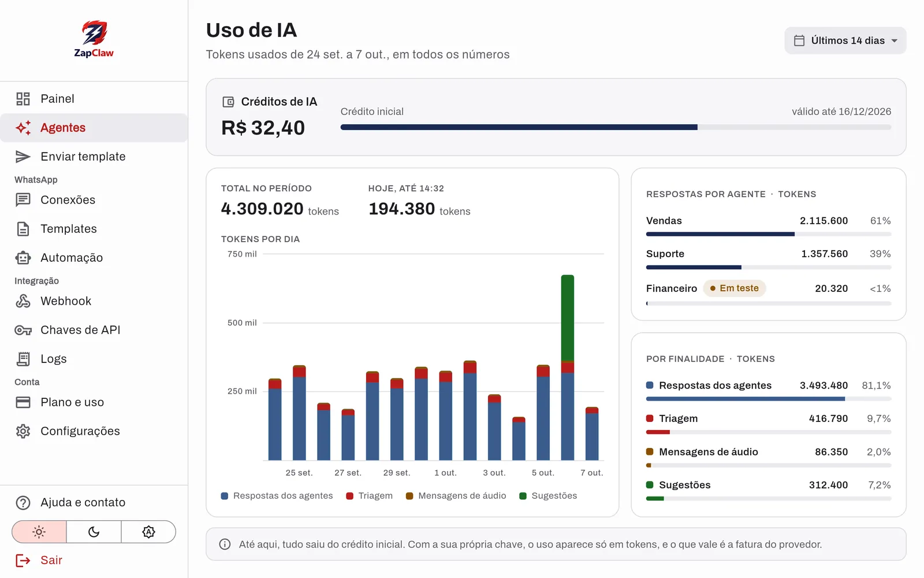Click the Plano e uso card icon

point(23,402)
